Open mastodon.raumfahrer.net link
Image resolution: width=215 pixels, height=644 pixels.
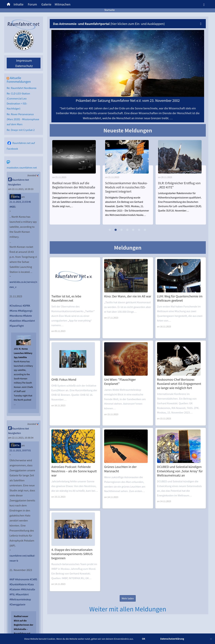[22, 168]
